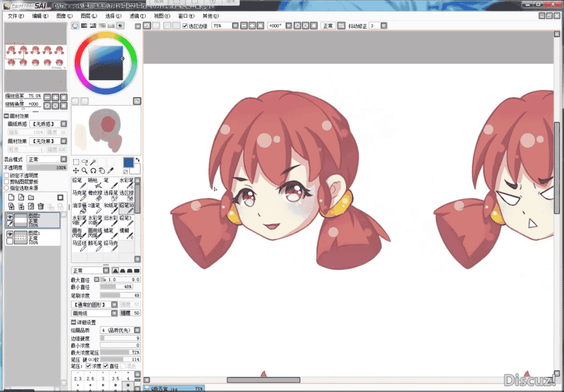Click the 正常 button in top toolbar
The height and width of the screenshot is (392, 564).
coord(328,26)
